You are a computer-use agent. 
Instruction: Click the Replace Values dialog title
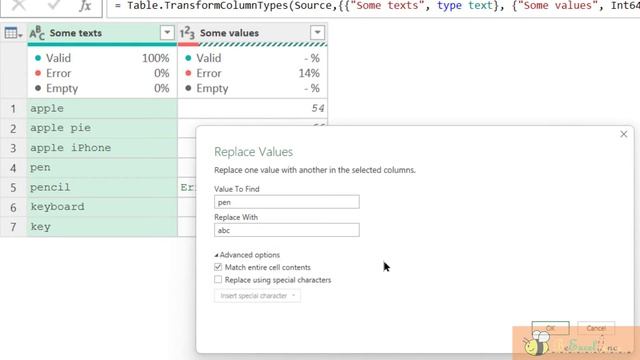pos(253,152)
